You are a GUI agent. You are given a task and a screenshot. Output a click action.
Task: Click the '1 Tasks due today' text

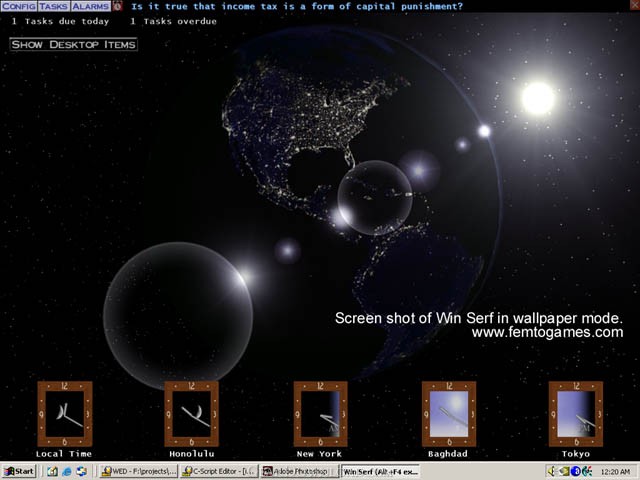[x=60, y=21]
